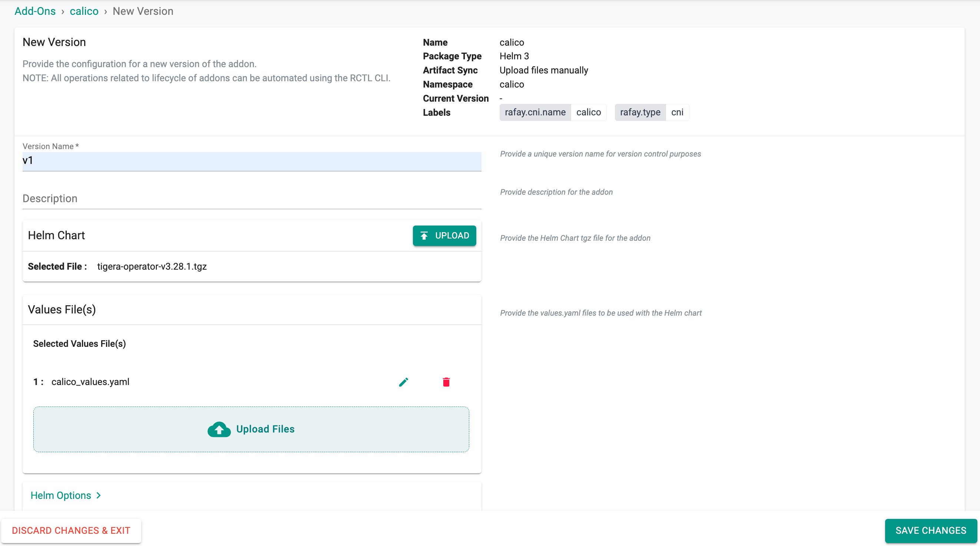Select calico_values.yaml file name text
This screenshot has width=980, height=546.
click(90, 382)
